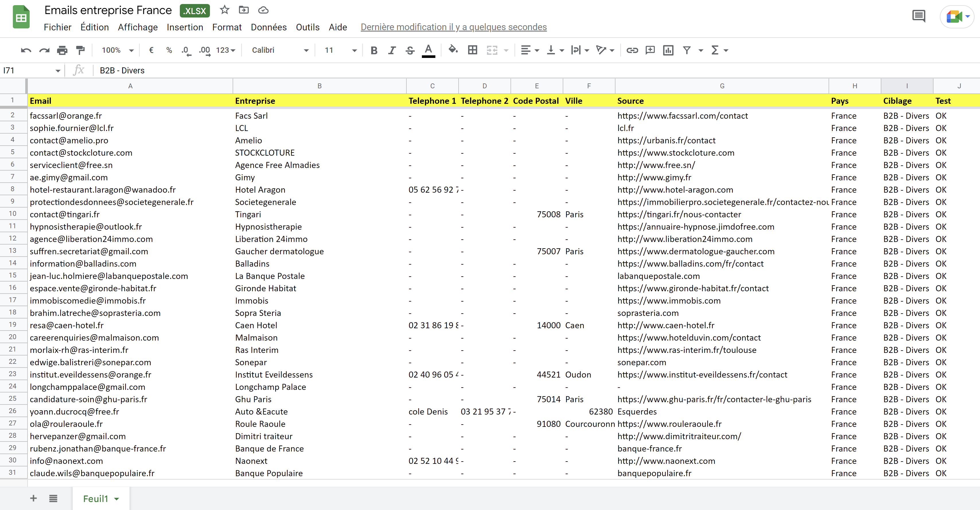The image size is (980, 510).
Task: Open more number formats 123 menu
Action: [x=226, y=50]
